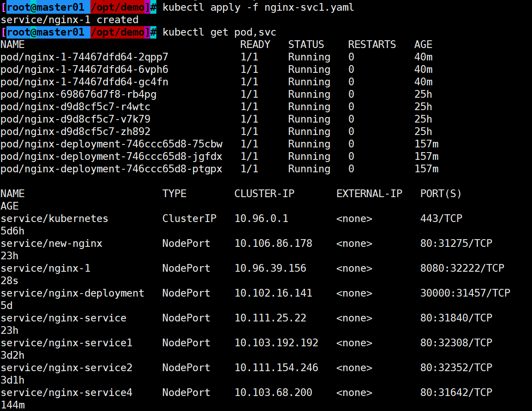Viewport: 532px width, 411px height.
Task: Click port value '80:31642/TCP'
Action: point(456,393)
